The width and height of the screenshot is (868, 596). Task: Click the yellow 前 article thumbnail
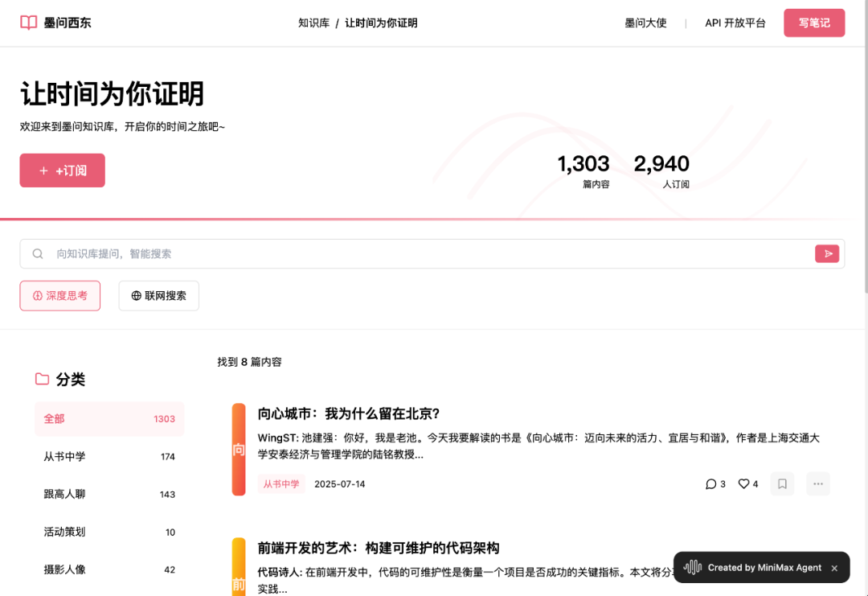(239, 567)
